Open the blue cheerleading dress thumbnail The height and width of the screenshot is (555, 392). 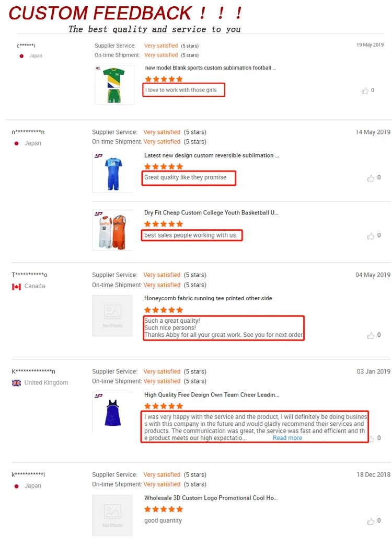(x=112, y=412)
